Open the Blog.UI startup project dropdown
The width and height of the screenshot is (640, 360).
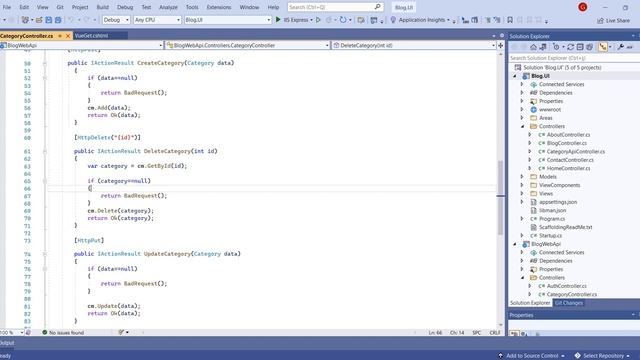pos(227,20)
